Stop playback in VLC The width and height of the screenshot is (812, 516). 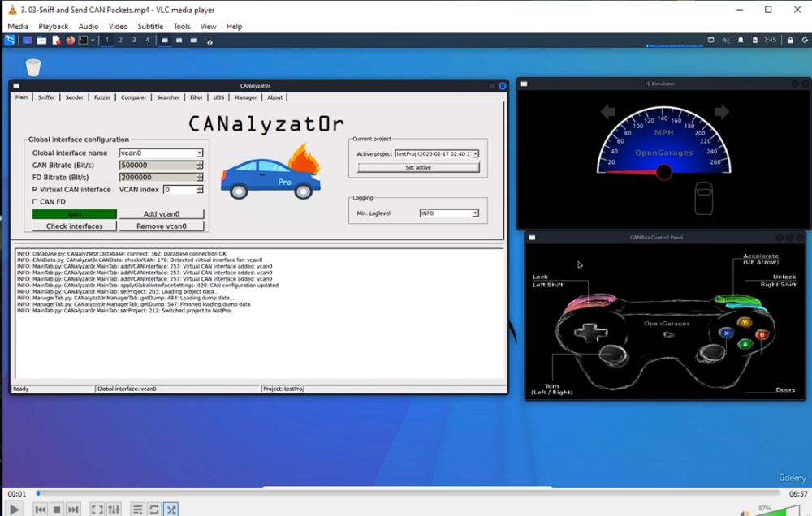57,510
